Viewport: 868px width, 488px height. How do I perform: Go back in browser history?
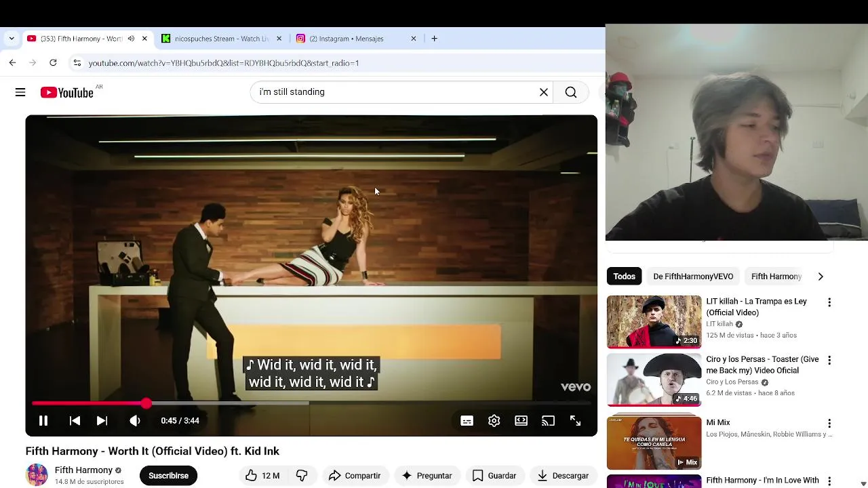(12, 63)
